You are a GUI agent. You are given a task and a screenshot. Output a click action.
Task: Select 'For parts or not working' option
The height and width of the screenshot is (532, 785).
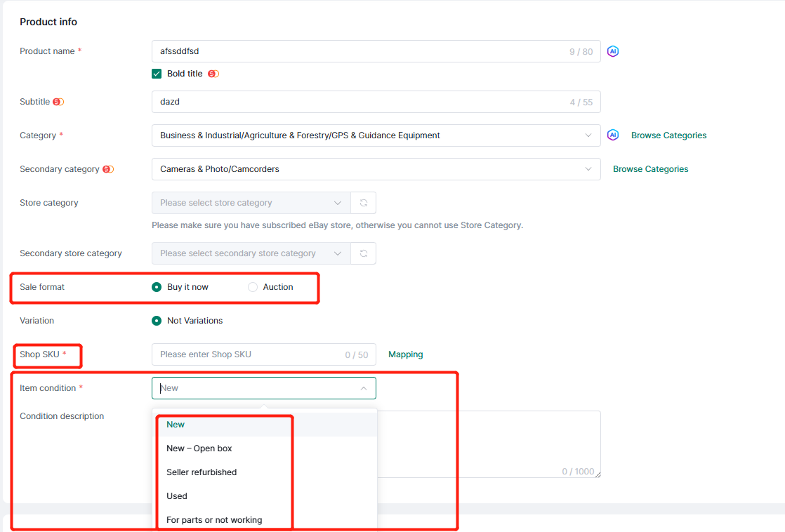point(214,520)
